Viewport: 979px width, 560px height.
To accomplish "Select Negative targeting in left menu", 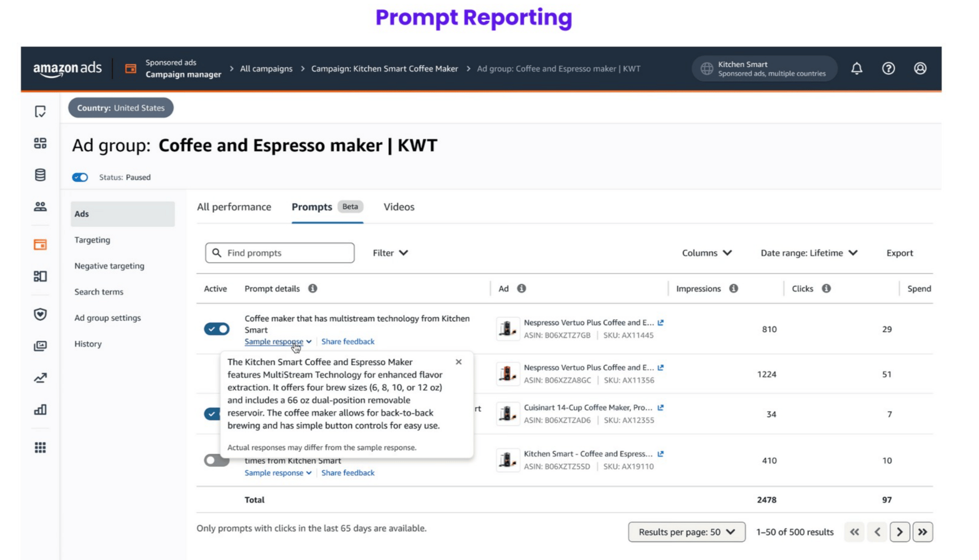I will click(x=109, y=265).
